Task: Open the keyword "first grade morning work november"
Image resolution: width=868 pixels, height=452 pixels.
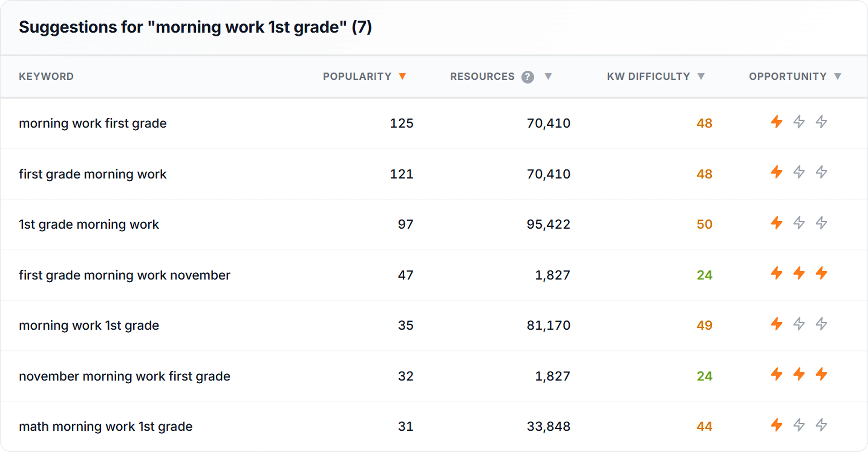Action: click(x=125, y=275)
